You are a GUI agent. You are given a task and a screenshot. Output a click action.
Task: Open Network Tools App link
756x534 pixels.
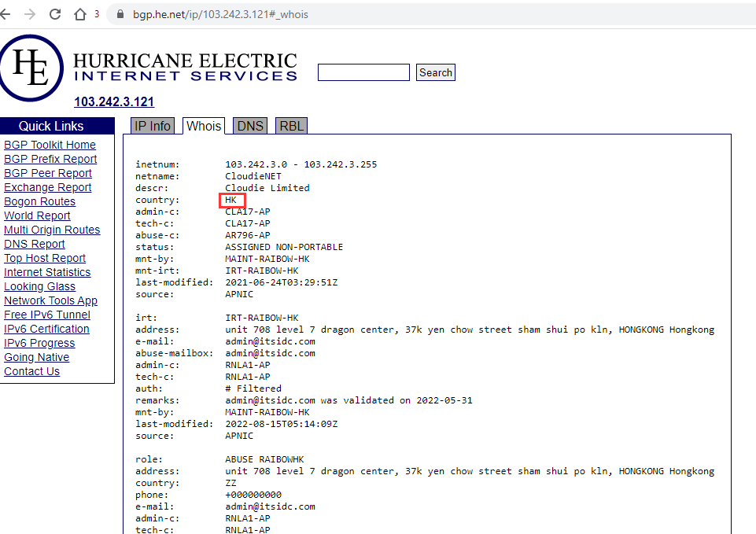click(x=50, y=300)
